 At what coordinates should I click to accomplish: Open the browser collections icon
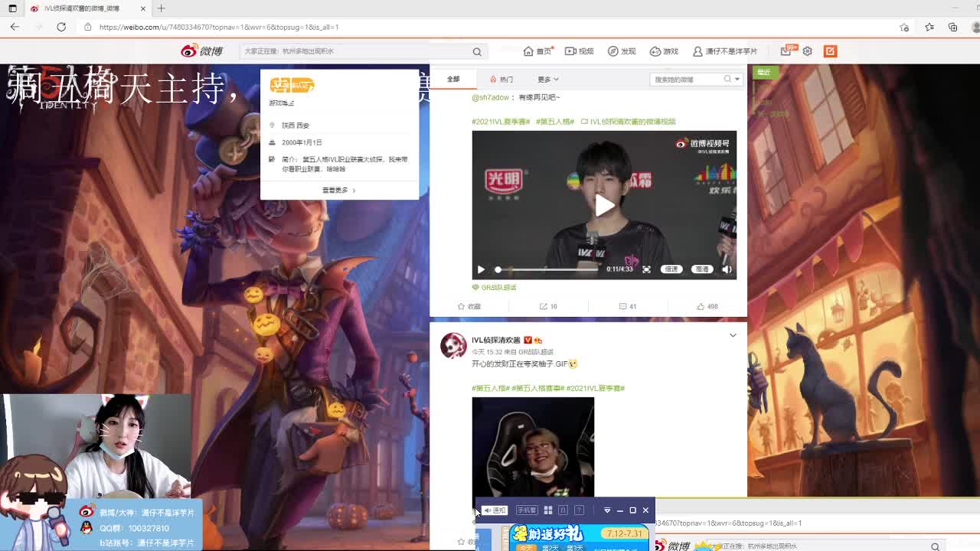tap(952, 27)
